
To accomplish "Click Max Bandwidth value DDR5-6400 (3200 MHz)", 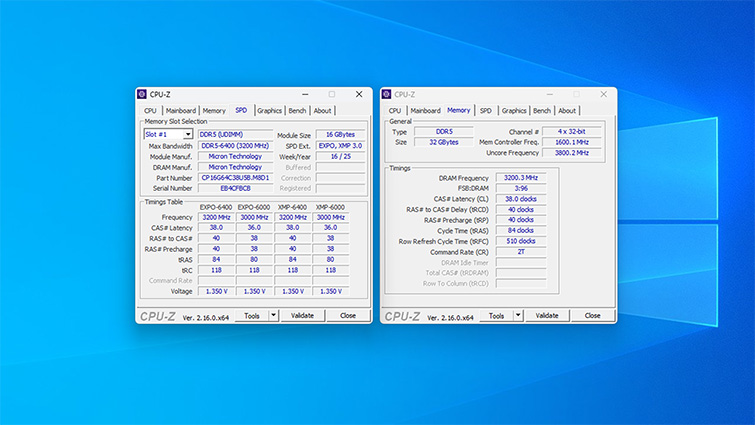I will tap(235, 146).
